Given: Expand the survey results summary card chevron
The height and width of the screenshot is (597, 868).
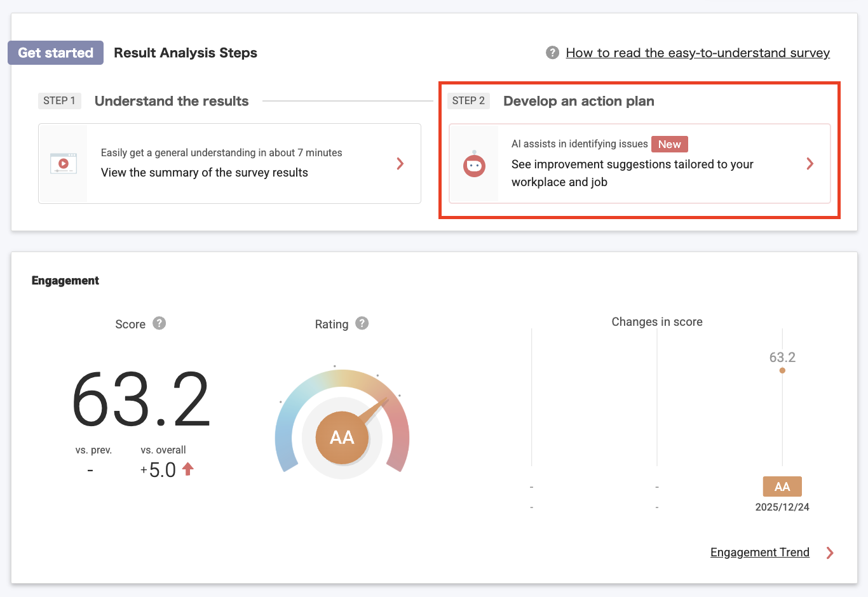Looking at the screenshot, I should [x=400, y=164].
